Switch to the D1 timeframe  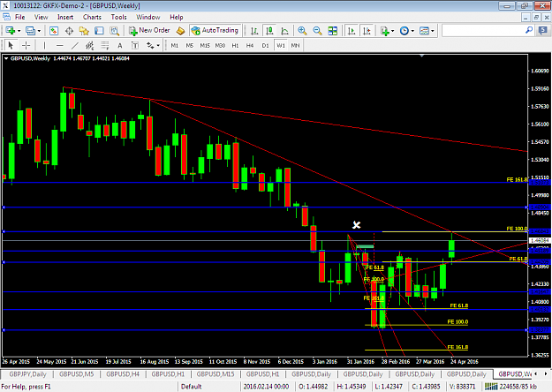[265, 45]
